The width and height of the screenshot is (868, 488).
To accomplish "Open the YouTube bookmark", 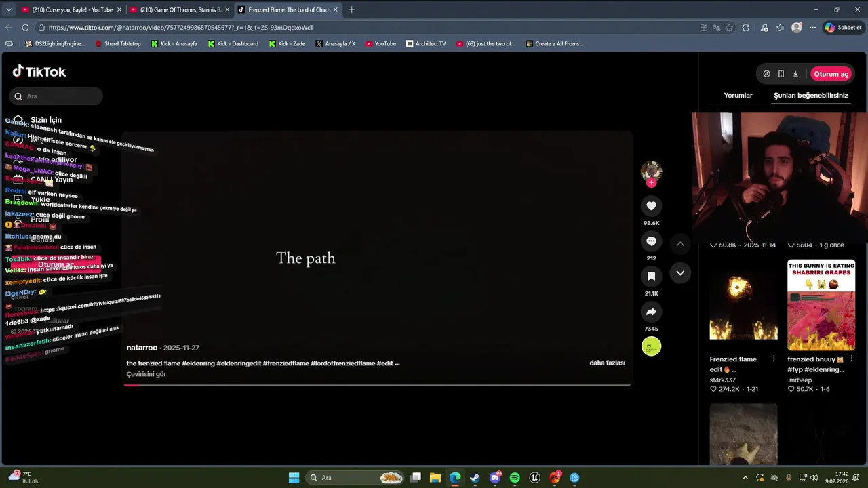I will click(x=380, y=44).
